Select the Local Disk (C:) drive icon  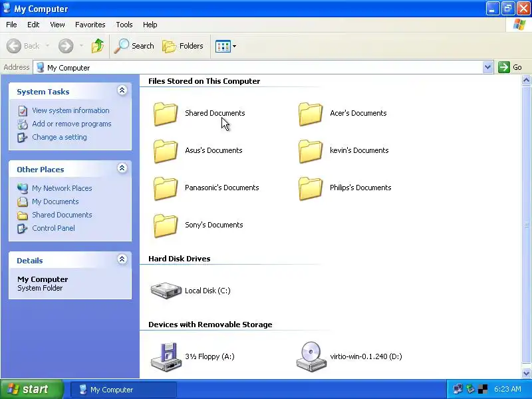tap(166, 291)
